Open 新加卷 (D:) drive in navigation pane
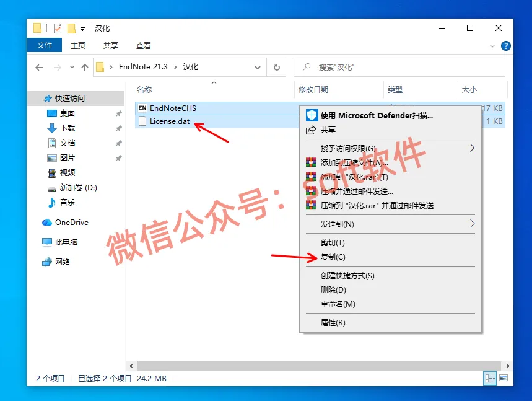The image size is (532, 401). (x=79, y=188)
